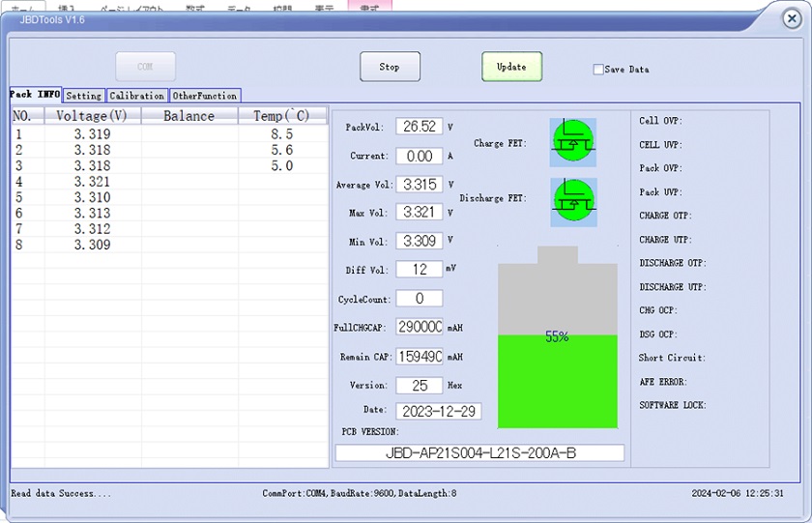Click the temperature value 8.5
This screenshot has height=523, width=812.
coord(282,134)
